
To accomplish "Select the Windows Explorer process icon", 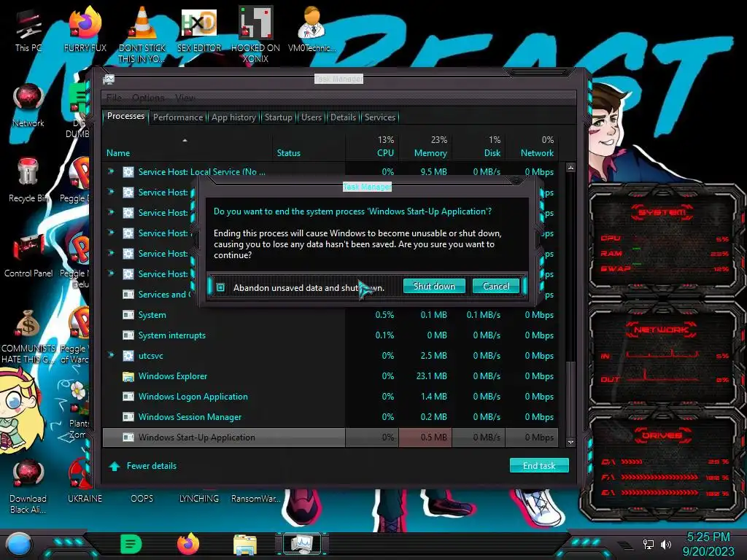I will tap(128, 376).
